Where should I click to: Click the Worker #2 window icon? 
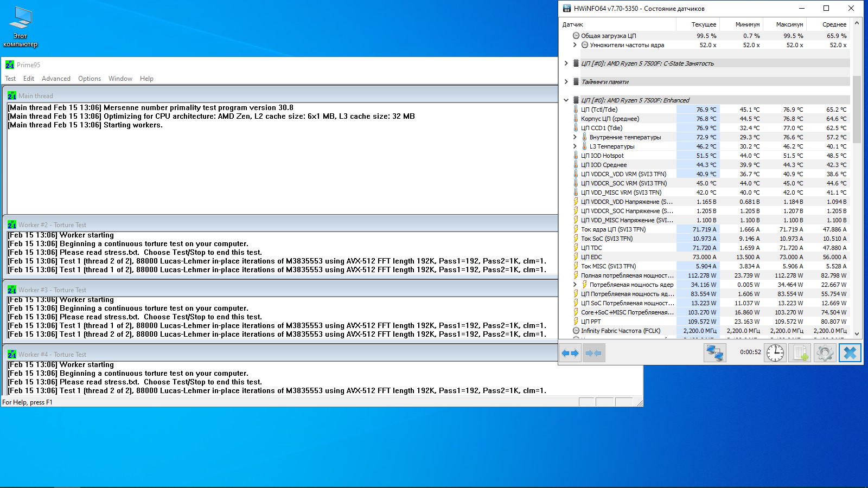coord(12,224)
